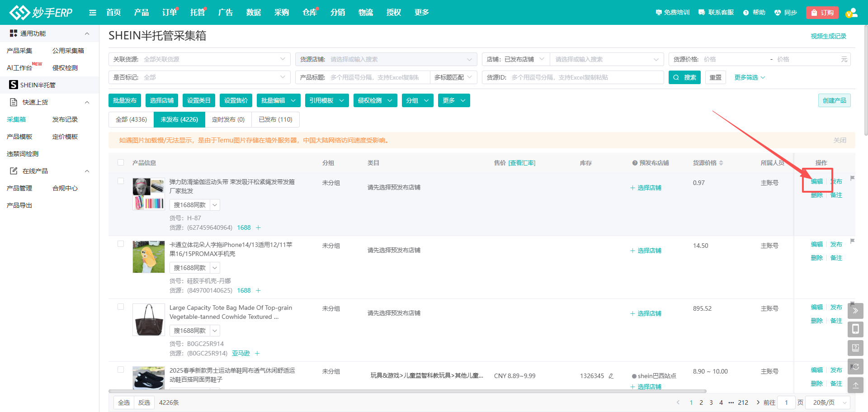Select the checkbox for the tote bag product
The width and height of the screenshot is (868, 412).
pyautogui.click(x=121, y=307)
